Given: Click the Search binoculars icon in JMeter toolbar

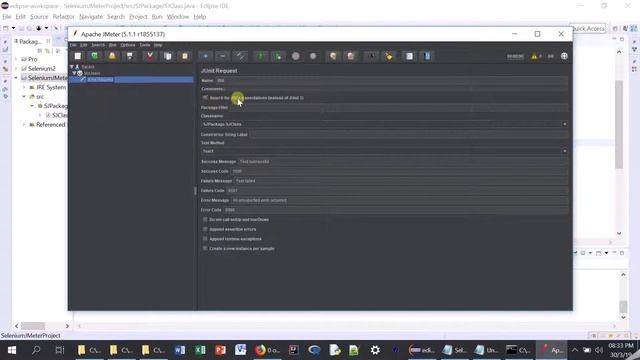Looking at the screenshot, I should (371, 56).
